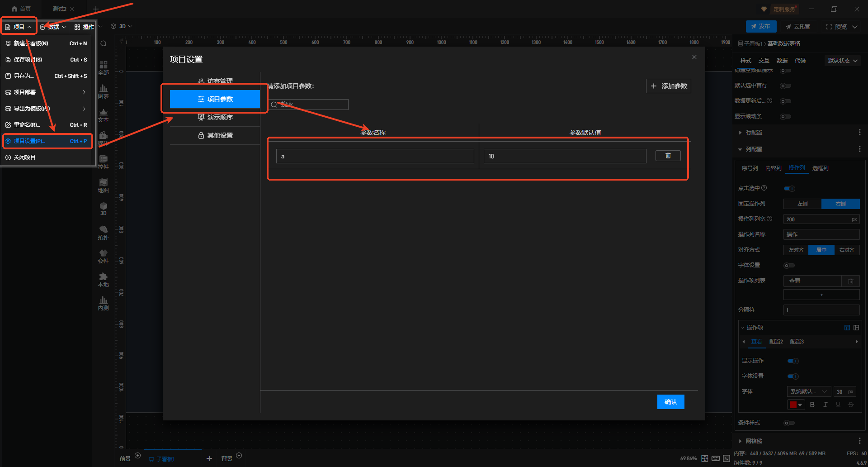This screenshot has width=868, height=467.
Task: Close the 项目设置 dialog
Action: tap(694, 57)
